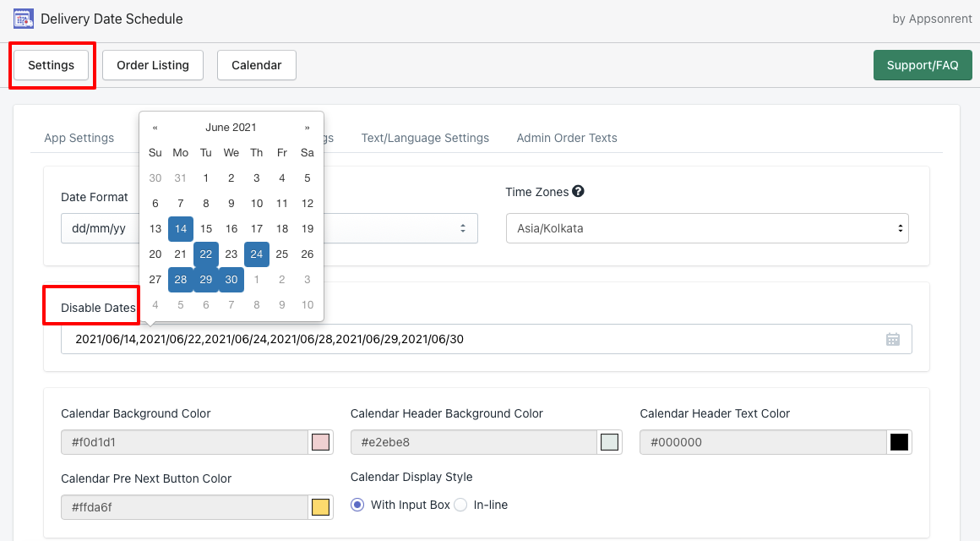Image resolution: width=980 pixels, height=541 pixels.
Task: Pick Calendar Background Color swatch
Action: coord(321,442)
